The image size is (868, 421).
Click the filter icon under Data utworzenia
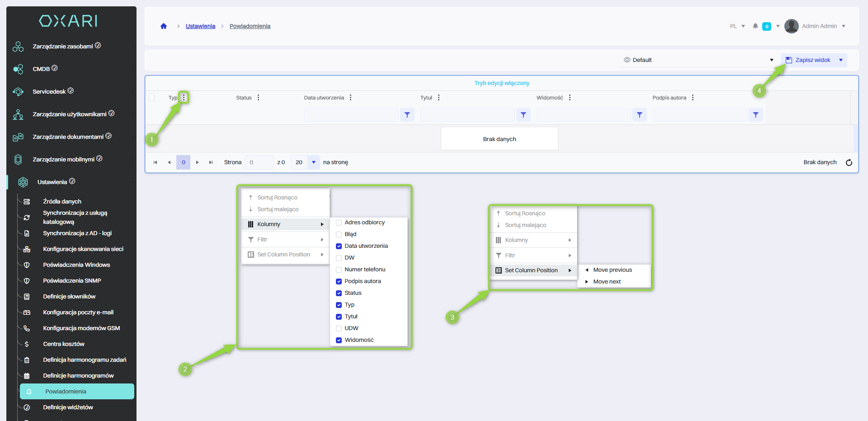(x=407, y=115)
